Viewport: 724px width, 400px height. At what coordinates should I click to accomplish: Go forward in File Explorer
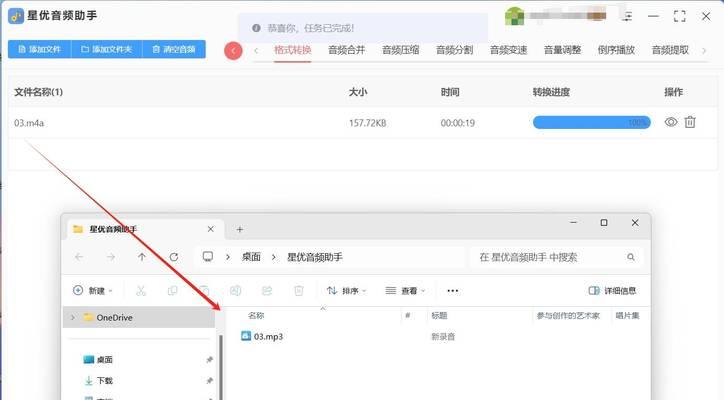coord(110,257)
